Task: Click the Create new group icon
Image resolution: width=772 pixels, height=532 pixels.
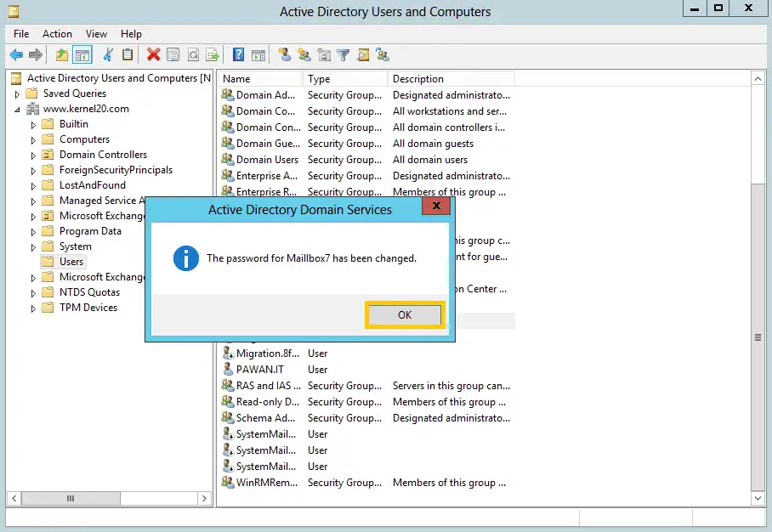Action: 304,54
